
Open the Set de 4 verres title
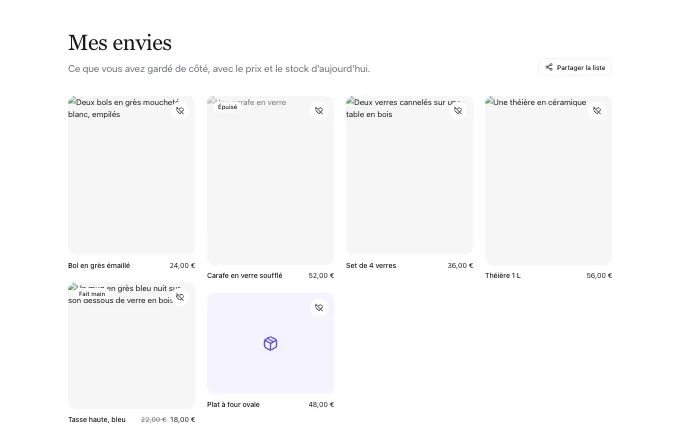coord(371,265)
